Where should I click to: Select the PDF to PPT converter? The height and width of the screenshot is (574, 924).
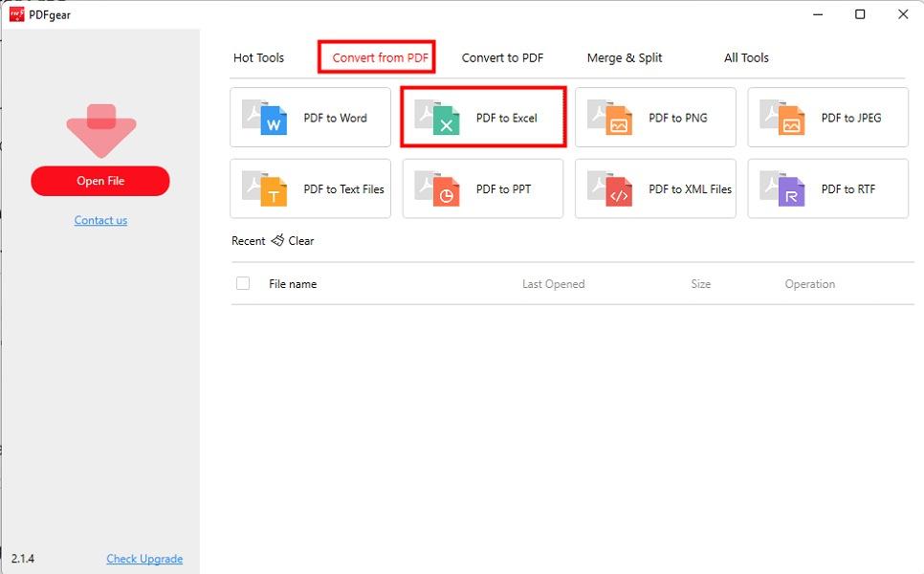pos(483,188)
